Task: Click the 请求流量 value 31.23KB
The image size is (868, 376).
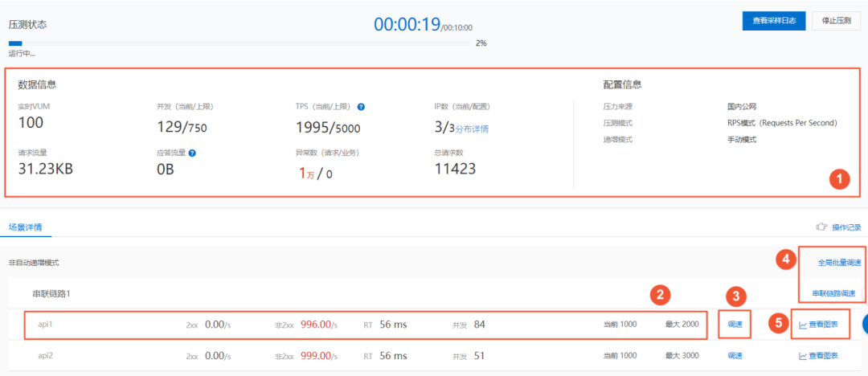Action: (x=45, y=169)
